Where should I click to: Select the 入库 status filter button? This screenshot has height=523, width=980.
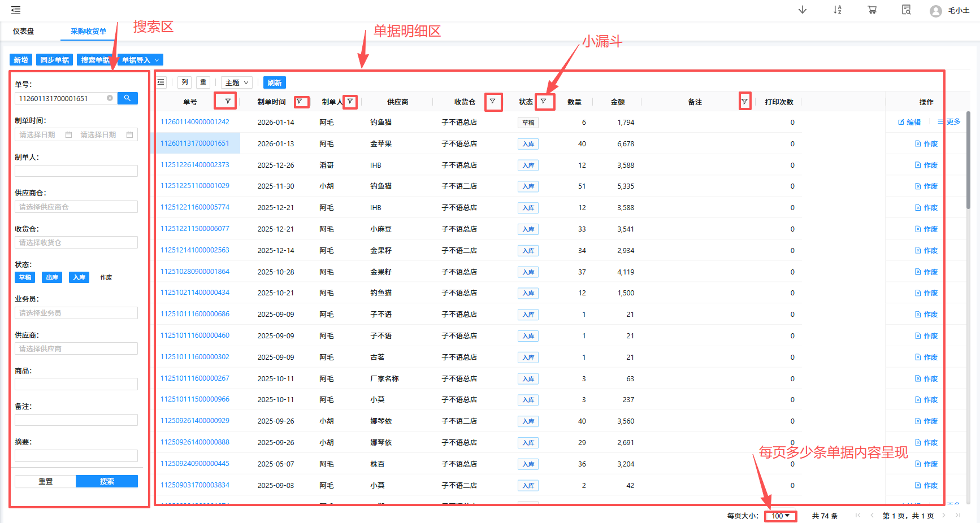(x=79, y=277)
